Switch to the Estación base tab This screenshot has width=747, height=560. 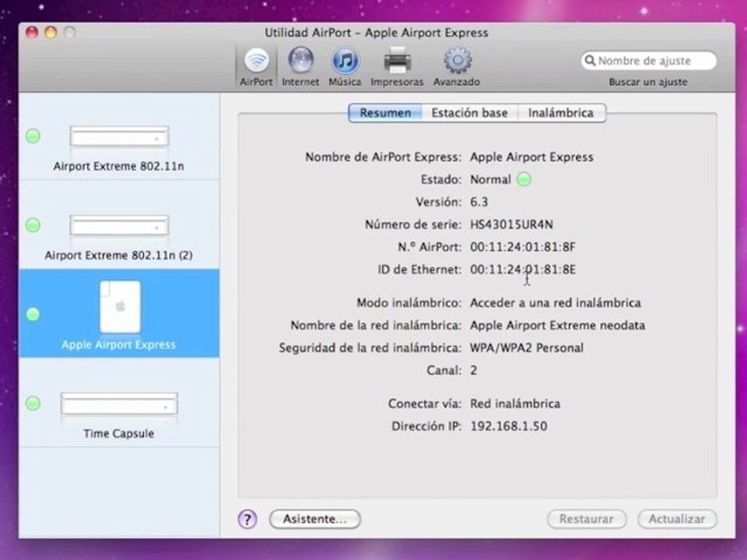470,113
